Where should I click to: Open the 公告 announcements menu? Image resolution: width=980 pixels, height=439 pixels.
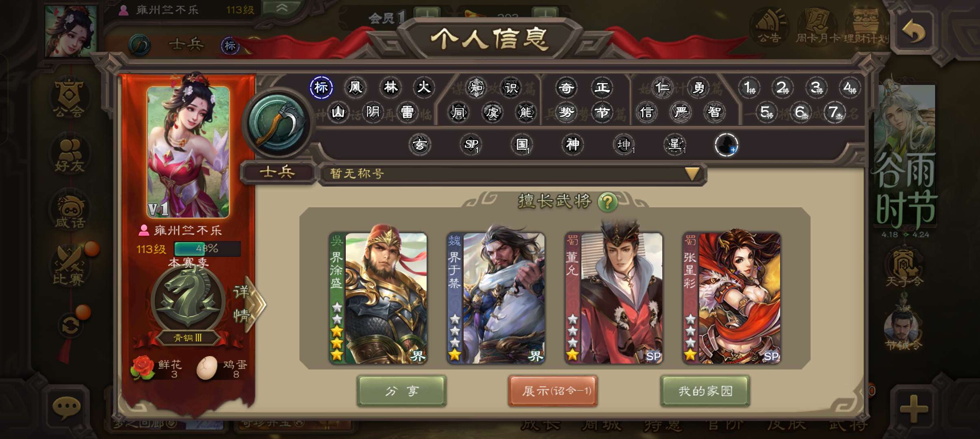(x=769, y=26)
